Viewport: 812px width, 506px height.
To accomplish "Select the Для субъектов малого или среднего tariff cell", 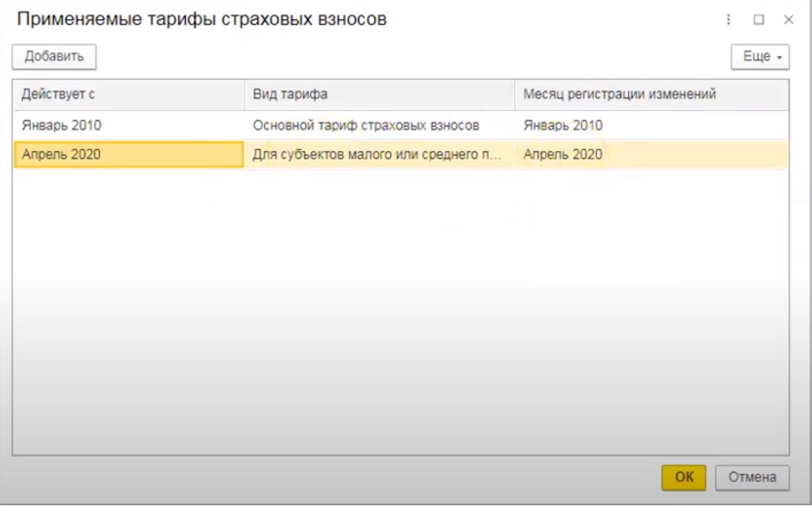I will coord(377,155).
